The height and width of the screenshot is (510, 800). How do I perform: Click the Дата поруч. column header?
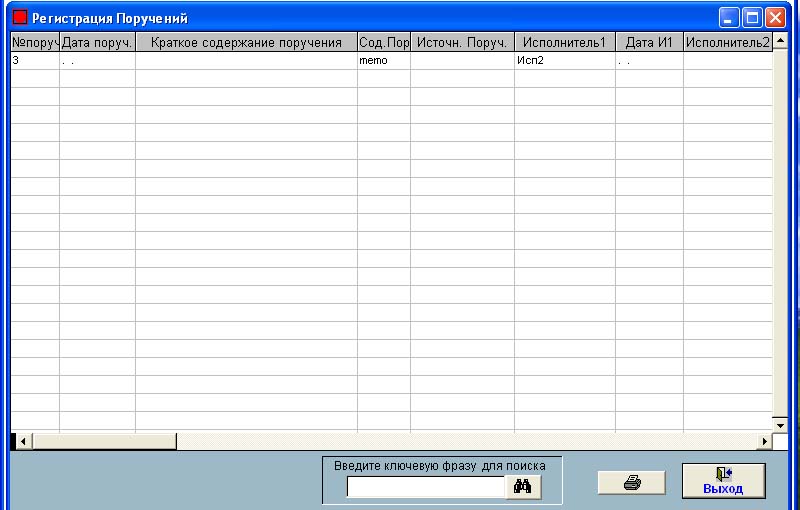pyautogui.click(x=97, y=42)
